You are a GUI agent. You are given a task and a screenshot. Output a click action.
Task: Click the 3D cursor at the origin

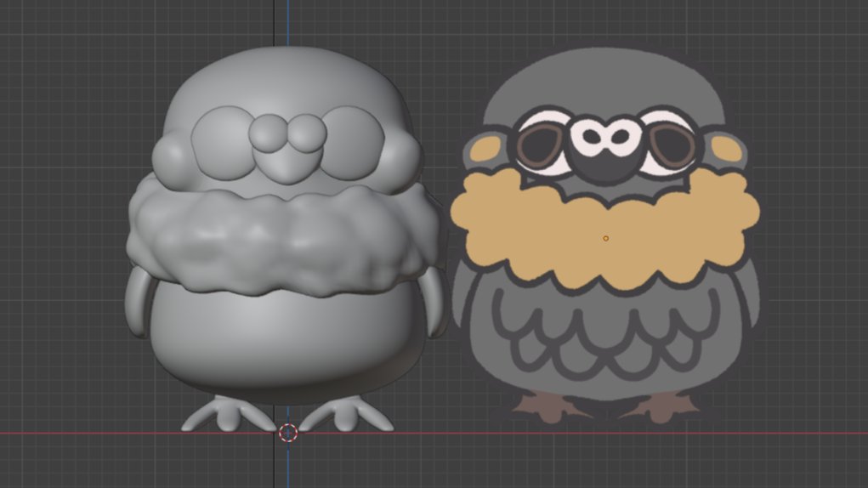coord(288,434)
